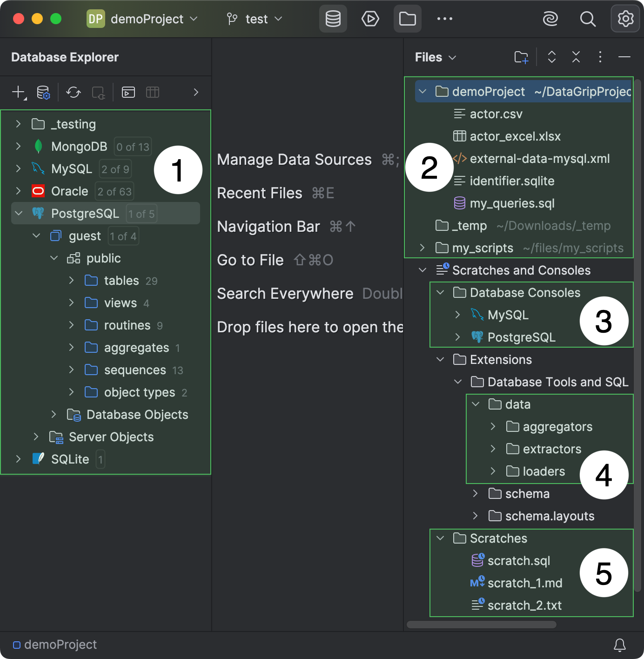Image resolution: width=644 pixels, height=659 pixels.
Task: Hide the Files tool window
Action: [x=624, y=57]
